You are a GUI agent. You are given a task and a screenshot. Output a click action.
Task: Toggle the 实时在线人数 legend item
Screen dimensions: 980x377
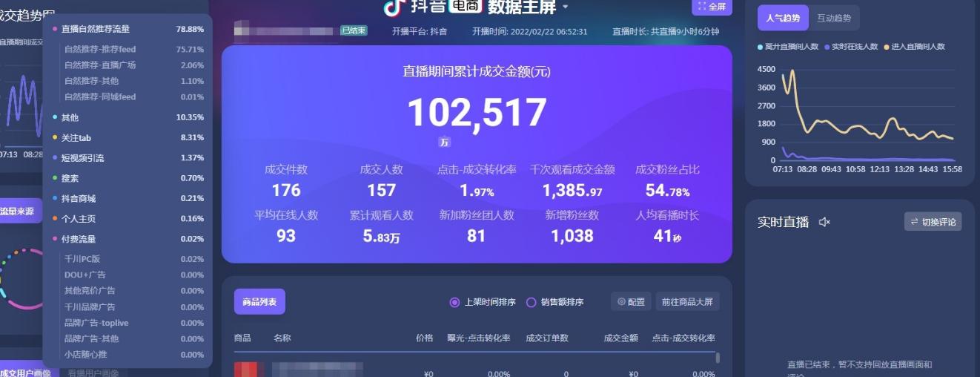point(852,47)
